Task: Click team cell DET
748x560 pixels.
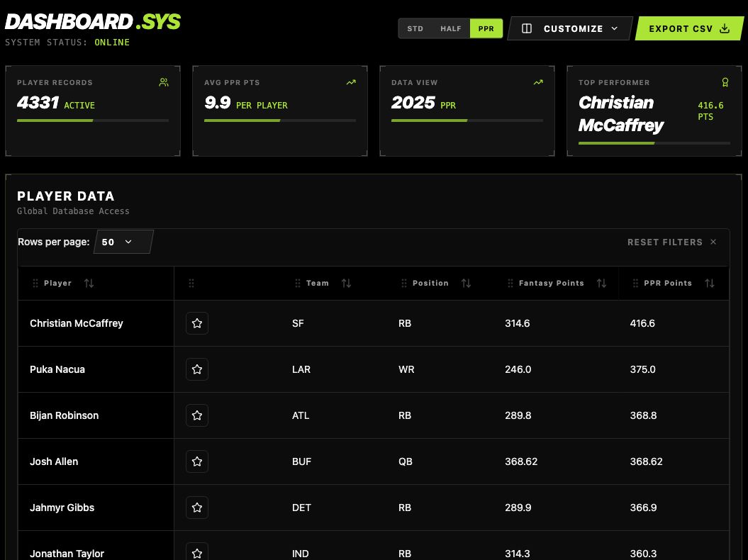Action: coord(301,508)
